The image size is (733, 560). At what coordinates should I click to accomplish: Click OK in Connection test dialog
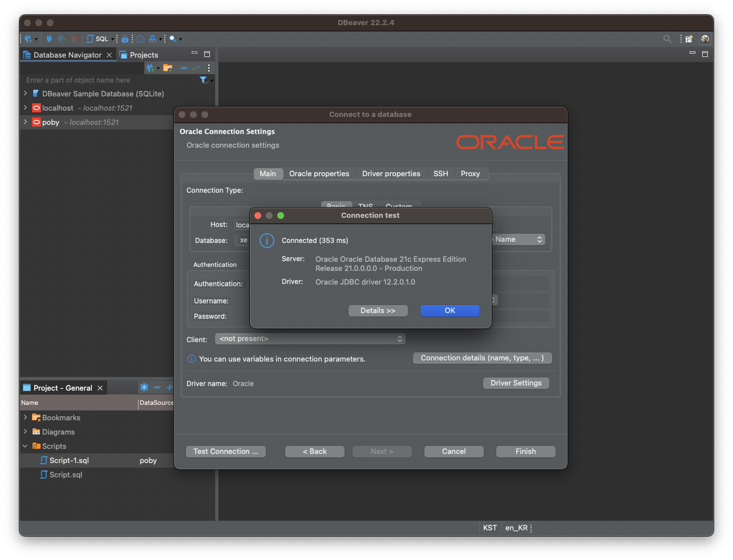tap(450, 311)
